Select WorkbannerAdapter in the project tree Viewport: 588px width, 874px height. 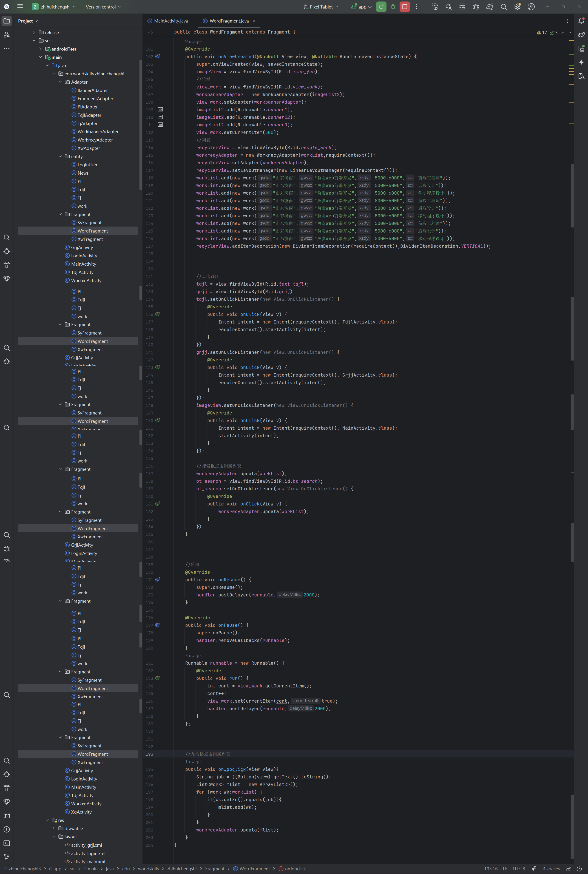click(x=97, y=132)
